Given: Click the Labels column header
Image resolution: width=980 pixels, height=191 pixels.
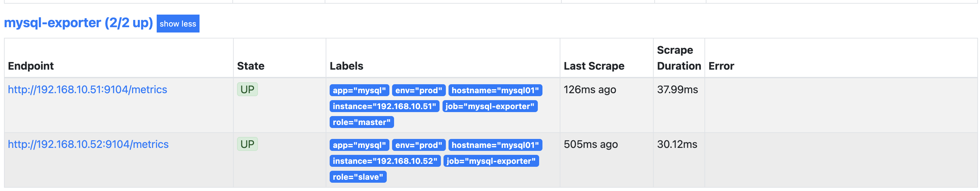Looking at the screenshot, I should pyautogui.click(x=346, y=66).
